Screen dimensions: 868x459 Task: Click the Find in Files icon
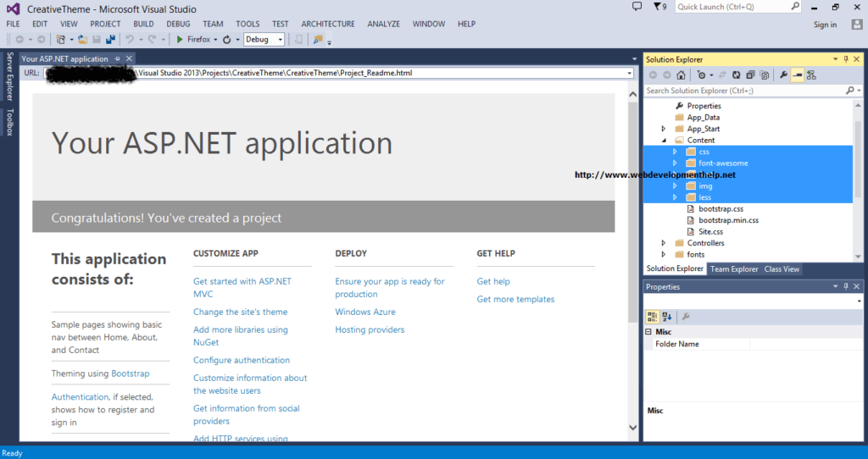(x=318, y=39)
